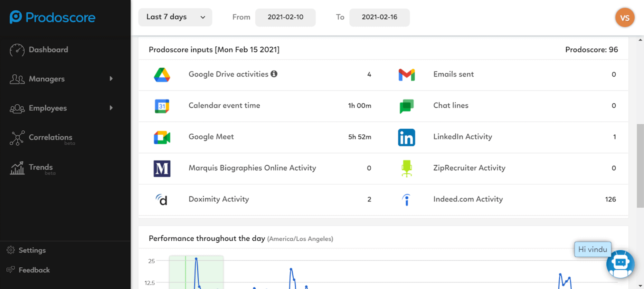This screenshot has height=289, width=644.
Task: Click the highlighted green region in chart
Action: (196, 272)
